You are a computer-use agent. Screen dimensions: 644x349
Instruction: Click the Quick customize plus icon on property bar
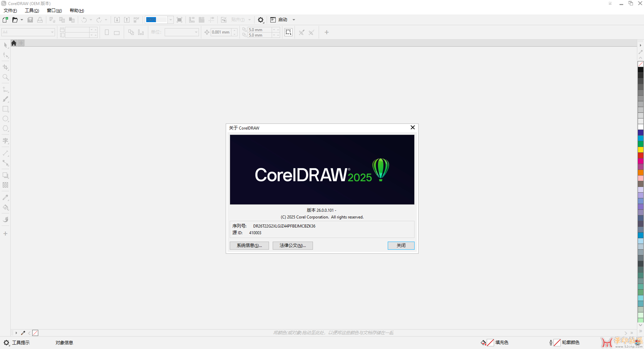pyautogui.click(x=327, y=32)
